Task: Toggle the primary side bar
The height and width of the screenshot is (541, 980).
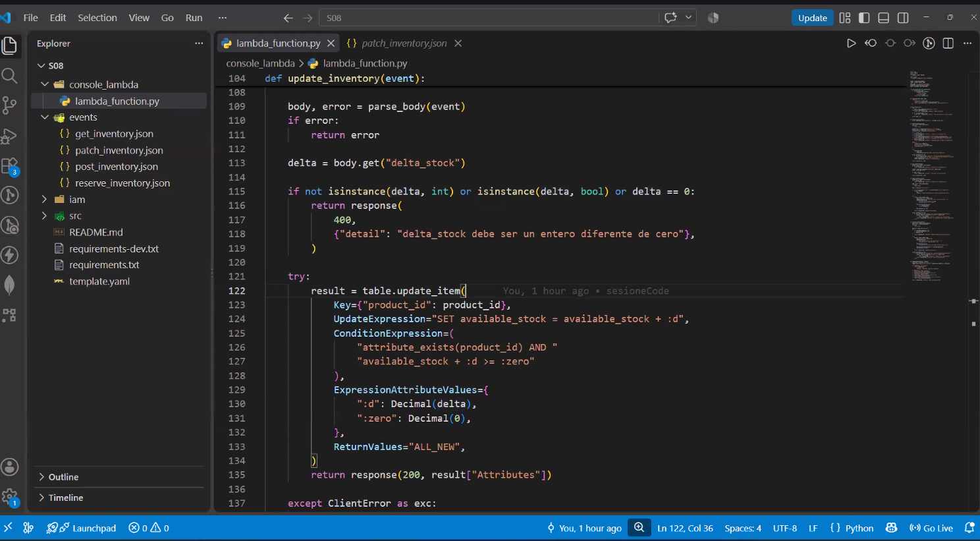Action: click(x=864, y=18)
